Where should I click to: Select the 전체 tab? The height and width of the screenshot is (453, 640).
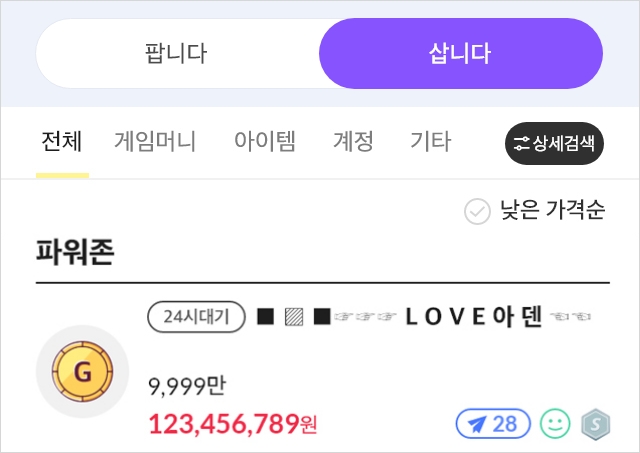point(62,142)
